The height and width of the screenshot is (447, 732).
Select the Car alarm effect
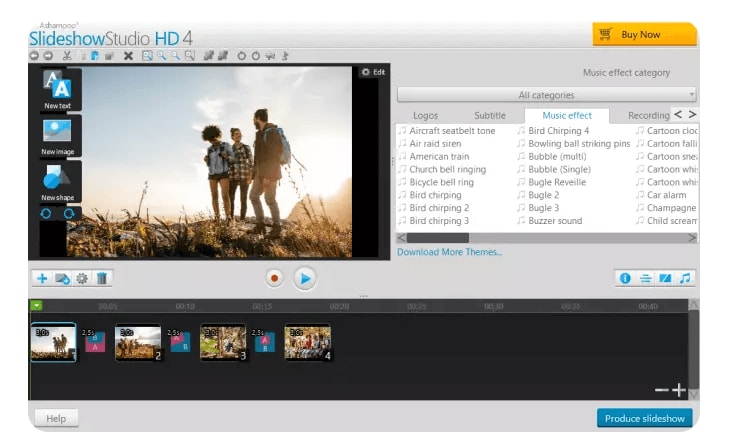click(x=666, y=195)
